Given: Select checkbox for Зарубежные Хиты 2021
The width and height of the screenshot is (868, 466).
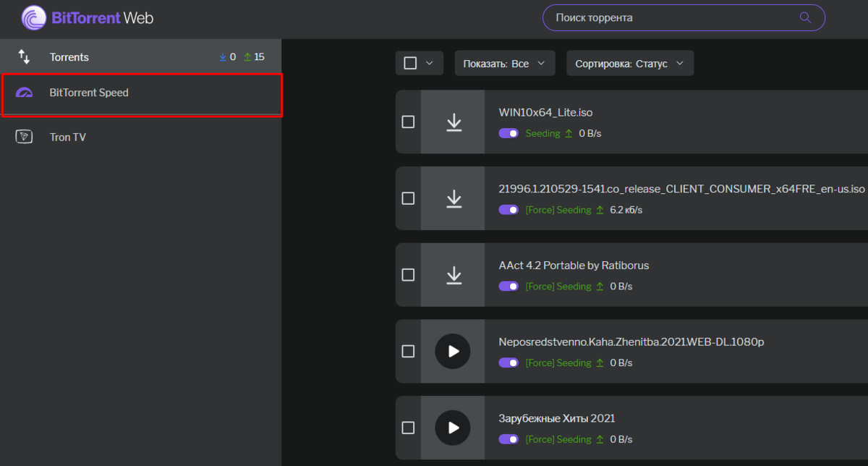Looking at the screenshot, I should 408,428.
